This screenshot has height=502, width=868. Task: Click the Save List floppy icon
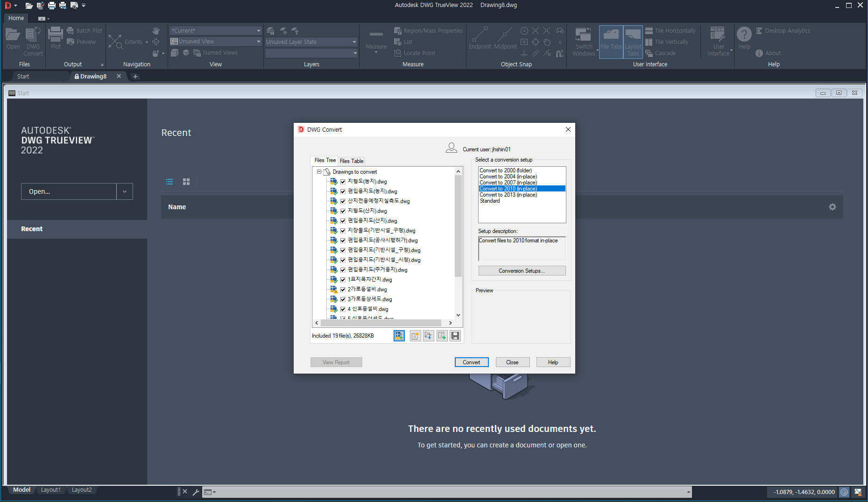[x=455, y=336]
